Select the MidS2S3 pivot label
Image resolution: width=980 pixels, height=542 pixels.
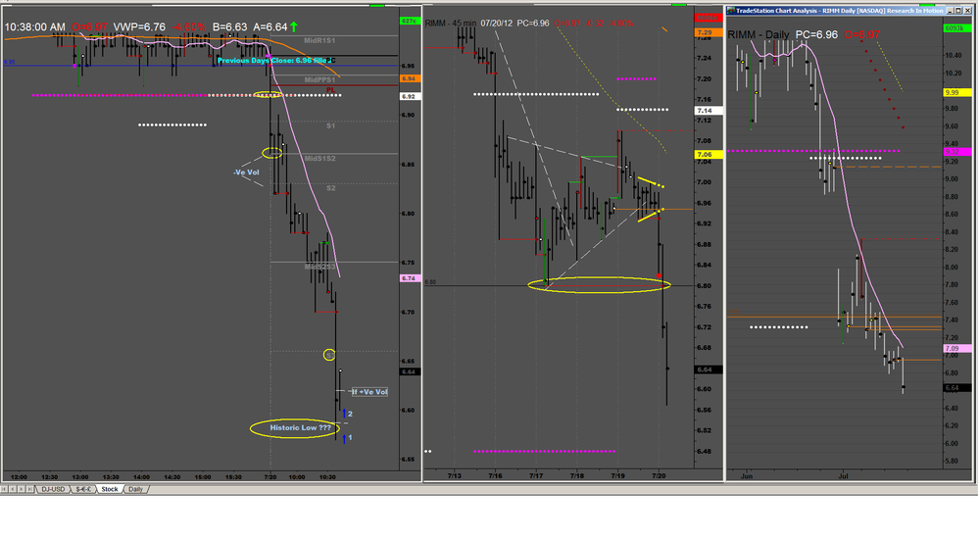point(319,267)
